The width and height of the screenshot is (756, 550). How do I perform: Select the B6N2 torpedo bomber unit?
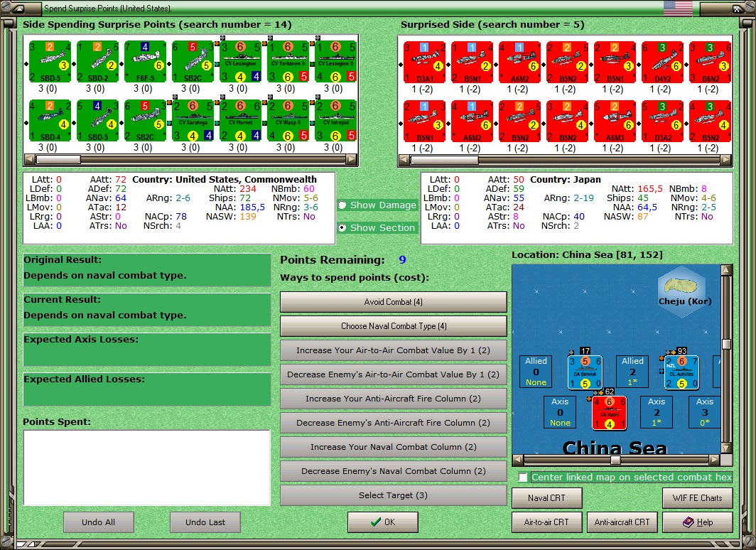click(x=711, y=63)
